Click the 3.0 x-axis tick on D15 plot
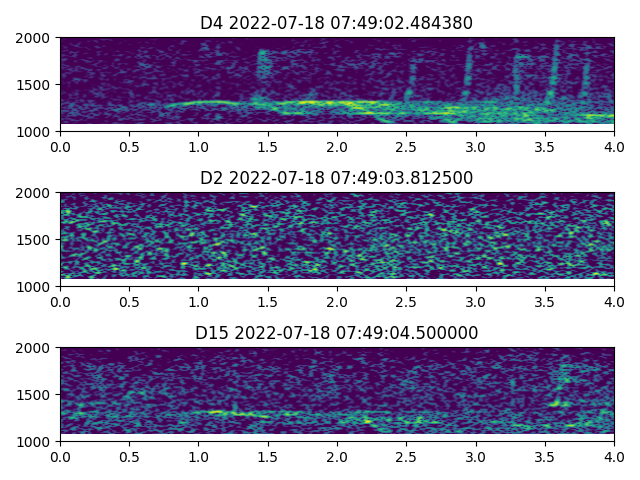640x480 pixels. pos(476,457)
